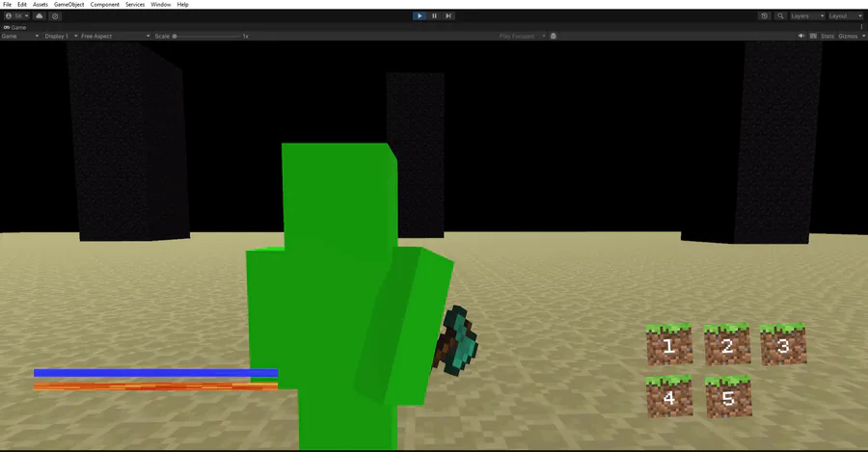Open the Layout dropdown
The width and height of the screenshot is (868, 452).
point(845,16)
